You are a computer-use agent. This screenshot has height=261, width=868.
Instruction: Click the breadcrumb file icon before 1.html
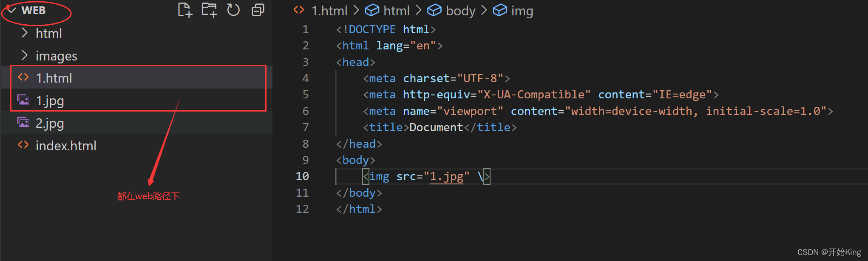point(299,10)
